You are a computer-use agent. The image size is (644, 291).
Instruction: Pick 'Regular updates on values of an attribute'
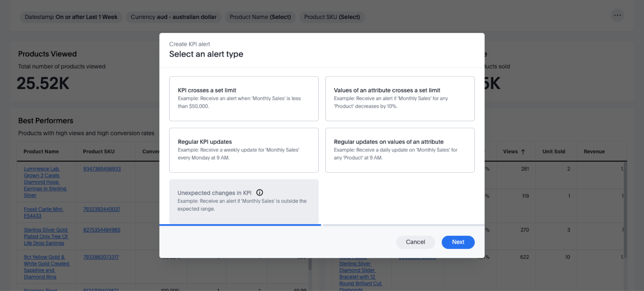[400, 150]
